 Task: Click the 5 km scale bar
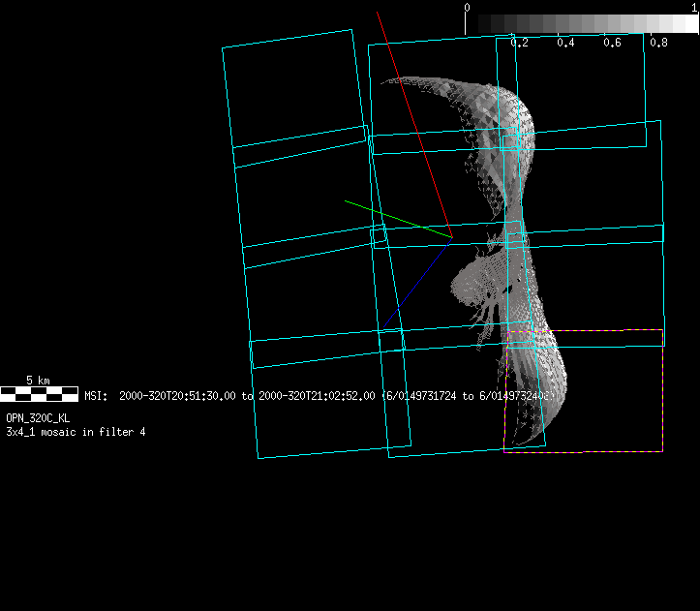pyautogui.click(x=39, y=393)
